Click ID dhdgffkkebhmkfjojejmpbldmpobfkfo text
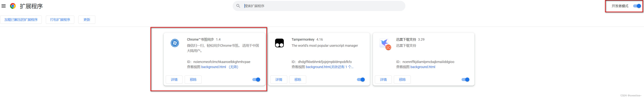 pos(322,62)
